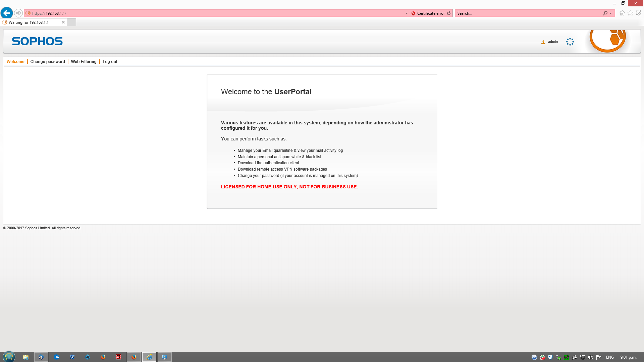The height and width of the screenshot is (362, 644).
Task: Click the browser Forward arrow button
Action: point(18,13)
